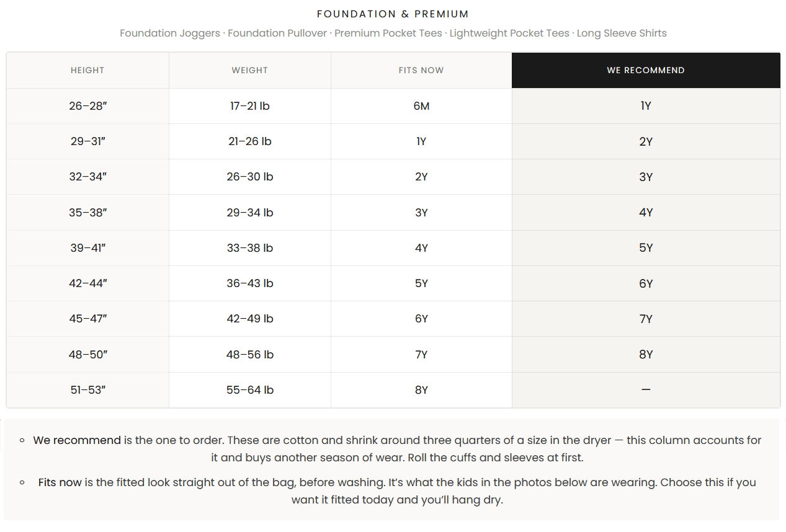
Task: Click the bold 'Fits now' note text
Action: point(60,482)
